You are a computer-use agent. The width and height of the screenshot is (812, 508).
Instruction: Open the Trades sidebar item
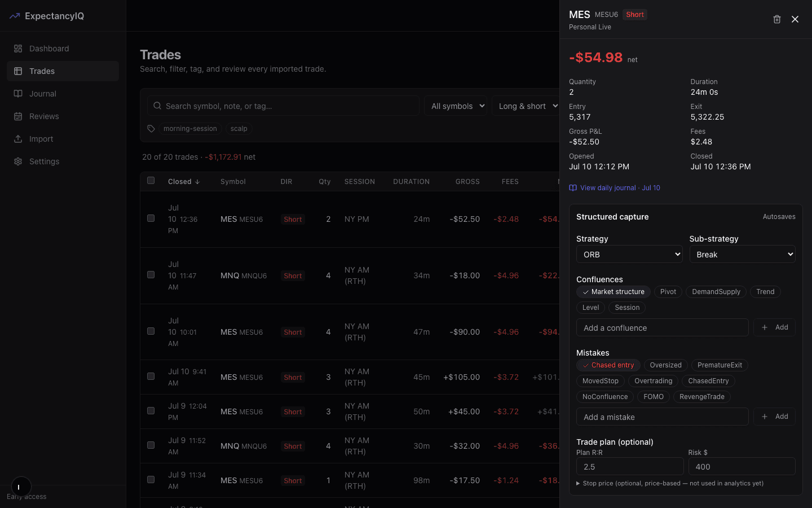click(x=63, y=71)
